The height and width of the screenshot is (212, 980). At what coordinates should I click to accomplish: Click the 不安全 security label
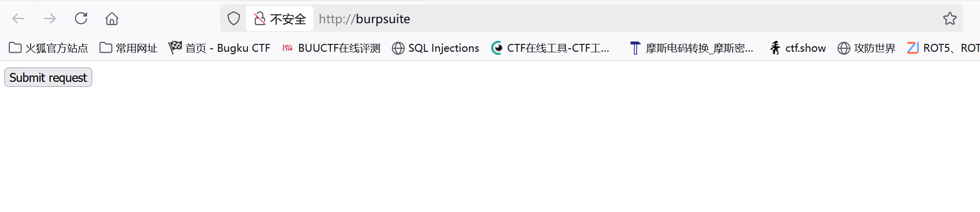tap(288, 19)
